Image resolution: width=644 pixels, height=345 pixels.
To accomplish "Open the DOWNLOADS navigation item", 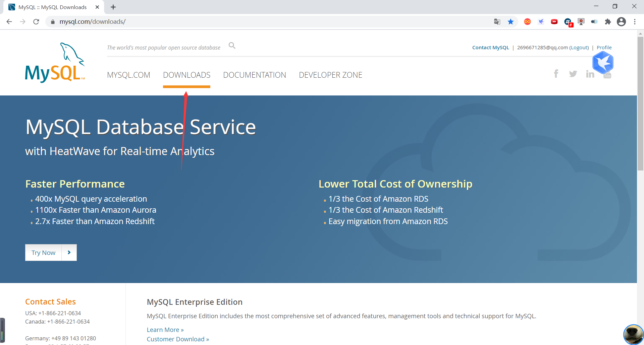I will [x=186, y=75].
